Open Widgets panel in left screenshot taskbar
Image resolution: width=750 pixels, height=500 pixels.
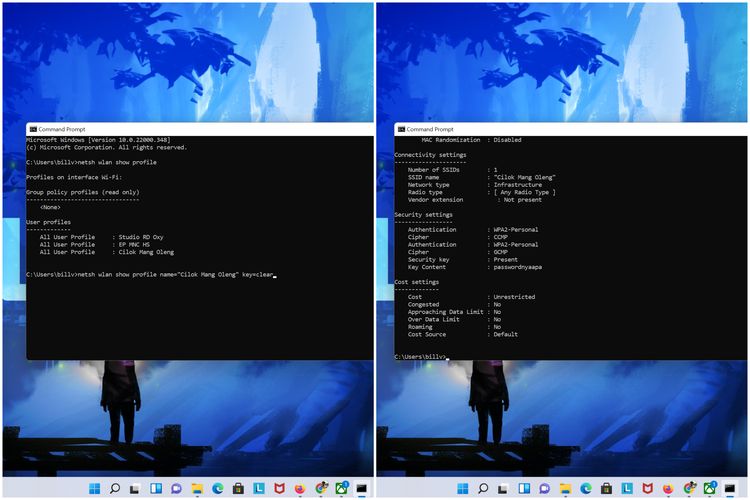(x=156, y=488)
